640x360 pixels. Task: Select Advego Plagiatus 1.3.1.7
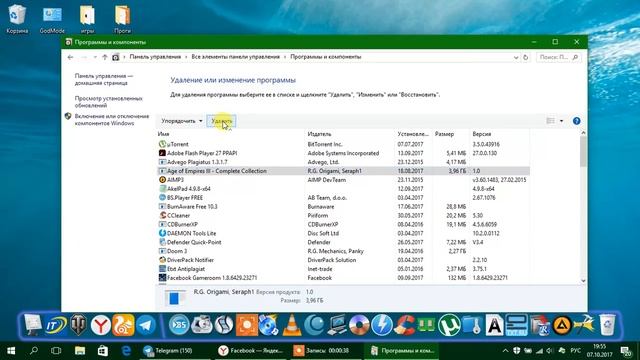pos(343,162)
